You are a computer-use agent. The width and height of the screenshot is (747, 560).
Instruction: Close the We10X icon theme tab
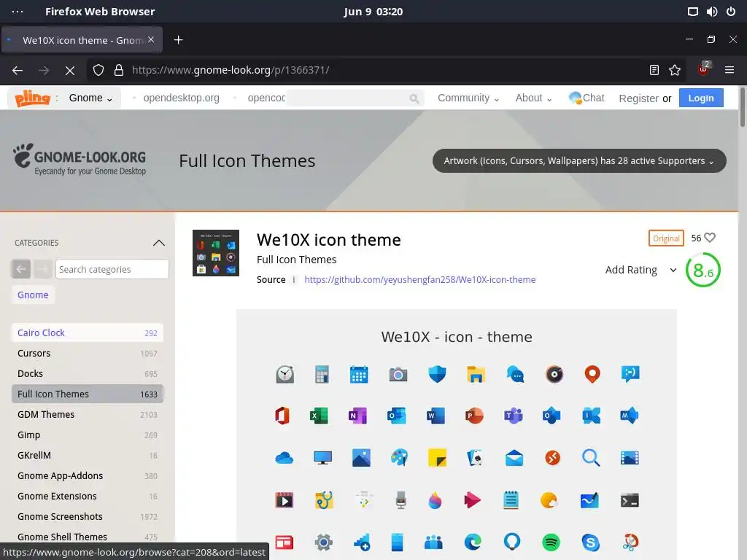151,40
